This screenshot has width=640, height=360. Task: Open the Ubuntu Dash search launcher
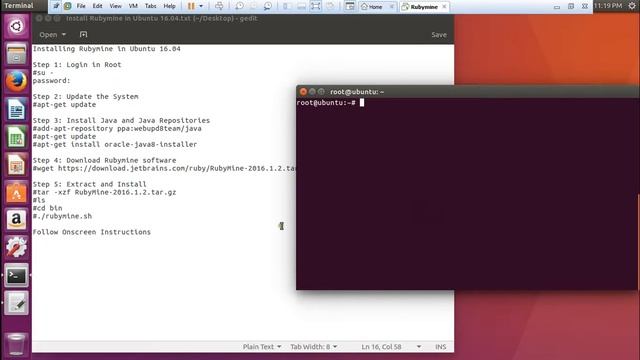click(16, 27)
